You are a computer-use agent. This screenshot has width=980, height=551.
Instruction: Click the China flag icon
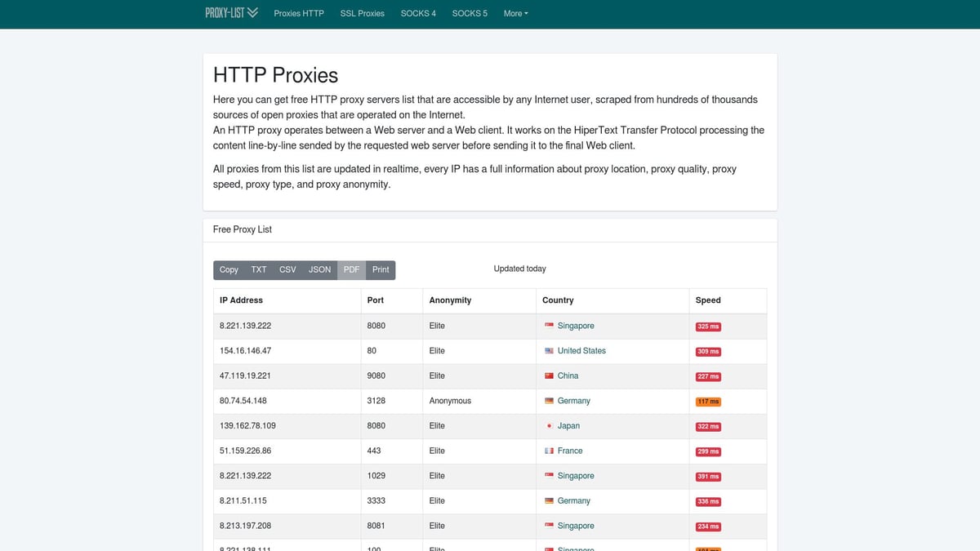pyautogui.click(x=549, y=375)
